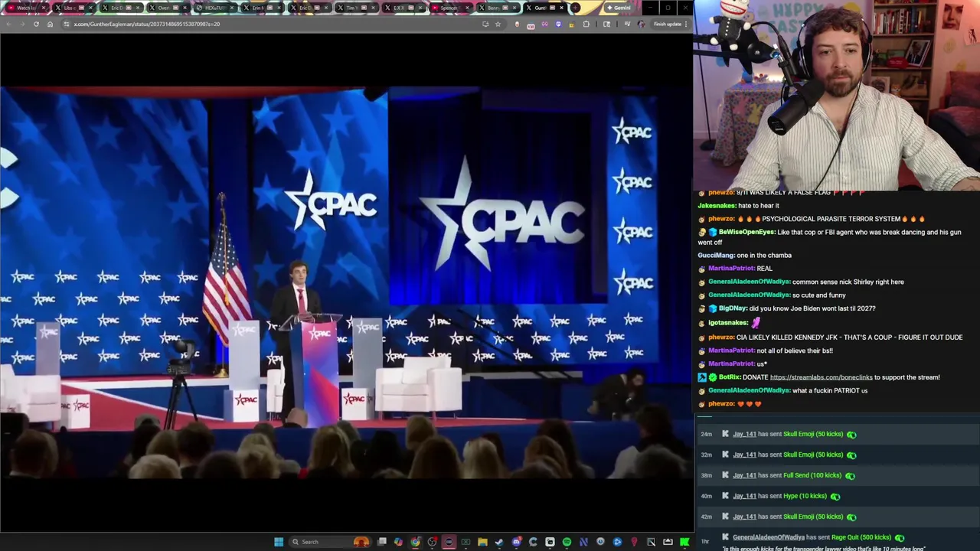This screenshot has width=980, height=551.
Task: Open Jay_141 profile in Full Send row
Action: (744, 475)
